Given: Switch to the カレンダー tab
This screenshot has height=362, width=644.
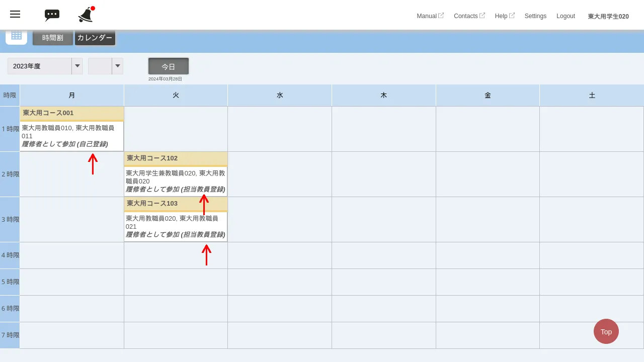Looking at the screenshot, I should pyautogui.click(x=95, y=38).
